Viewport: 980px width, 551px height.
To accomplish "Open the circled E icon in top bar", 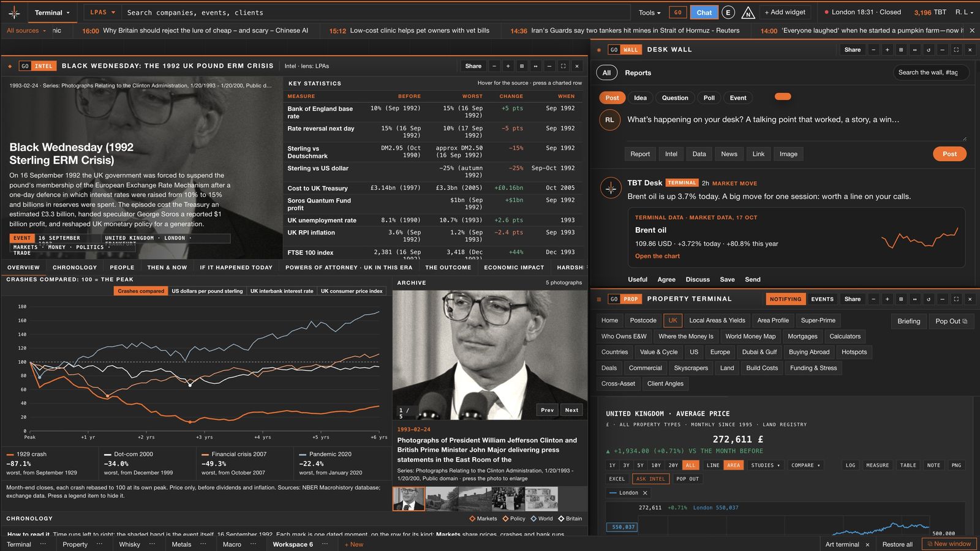I will coord(728,12).
